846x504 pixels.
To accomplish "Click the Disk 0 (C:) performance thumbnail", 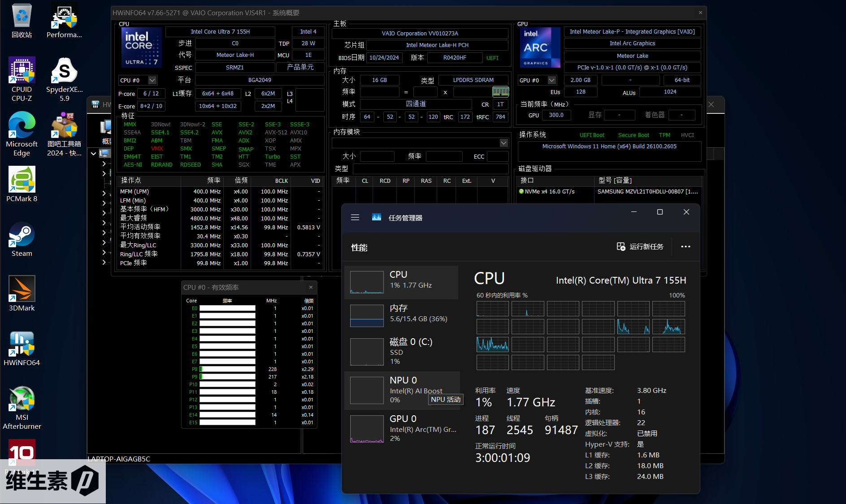I will (x=367, y=351).
